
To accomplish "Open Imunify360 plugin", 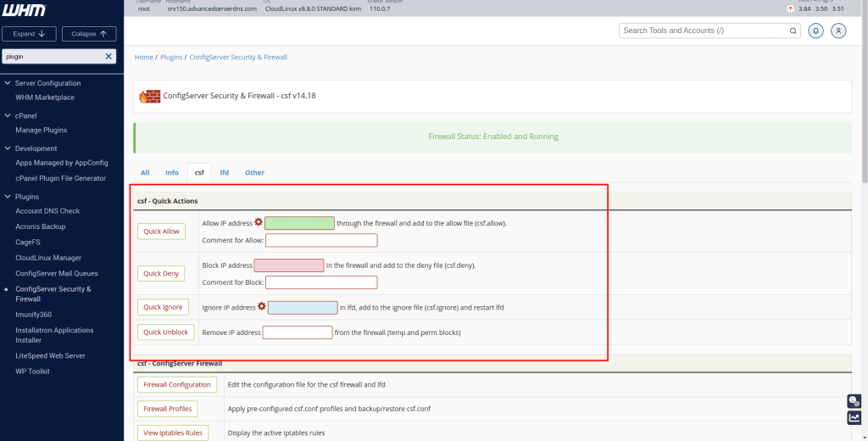I will point(34,314).
